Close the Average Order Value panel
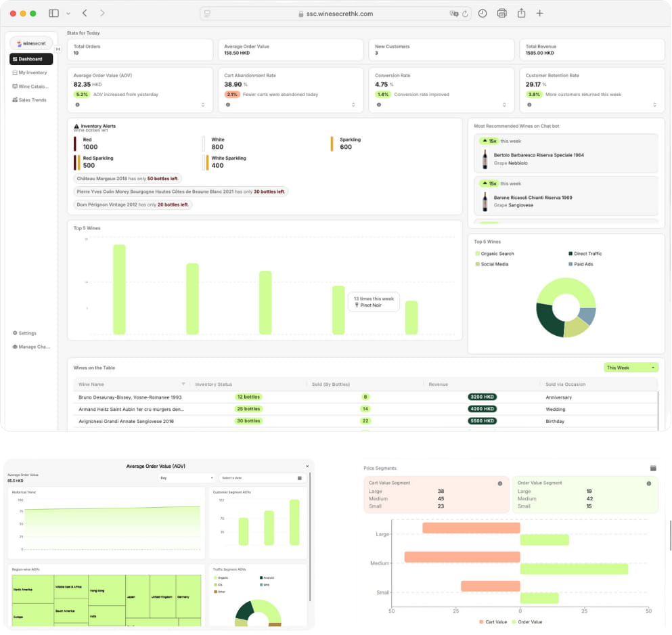This screenshot has width=672, height=635. point(307,466)
